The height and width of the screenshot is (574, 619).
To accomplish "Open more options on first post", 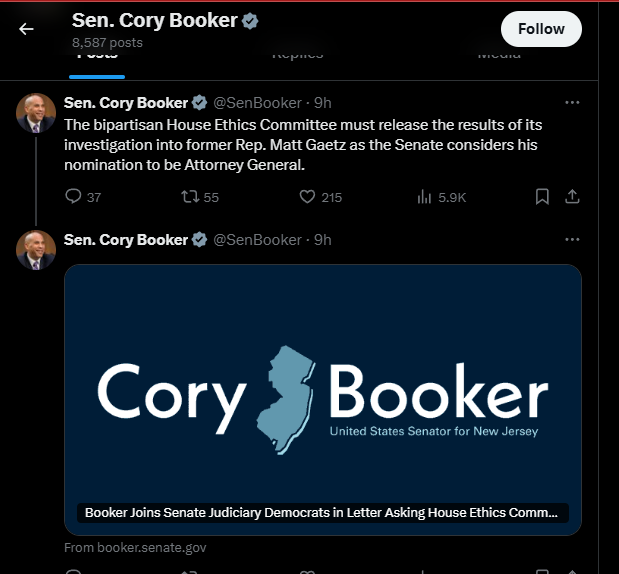I will (572, 102).
